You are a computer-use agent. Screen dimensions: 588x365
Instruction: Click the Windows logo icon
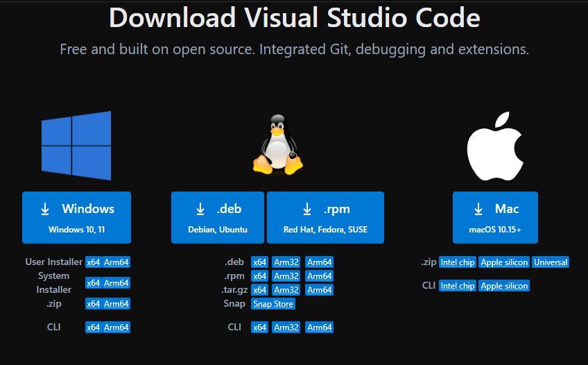tap(76, 146)
